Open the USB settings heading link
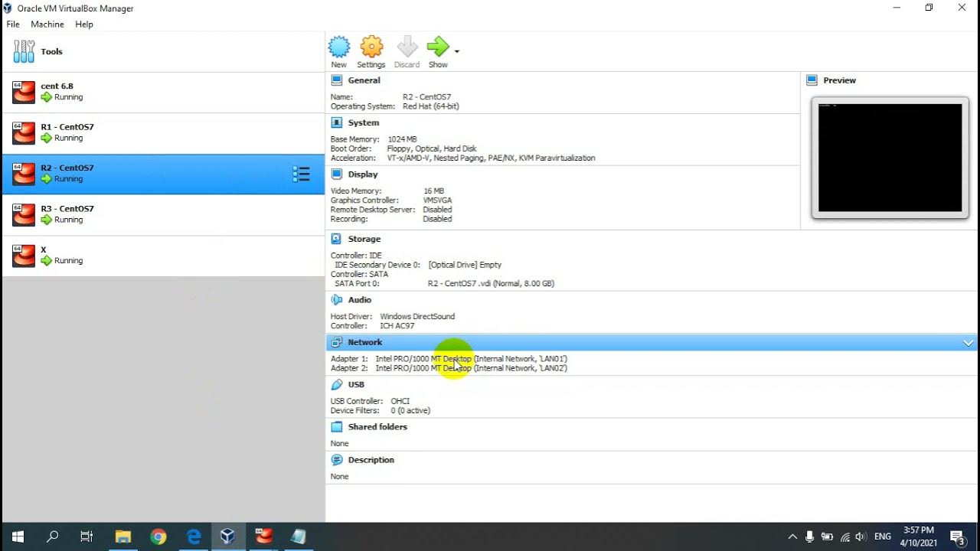This screenshot has width=980, height=551. (356, 384)
